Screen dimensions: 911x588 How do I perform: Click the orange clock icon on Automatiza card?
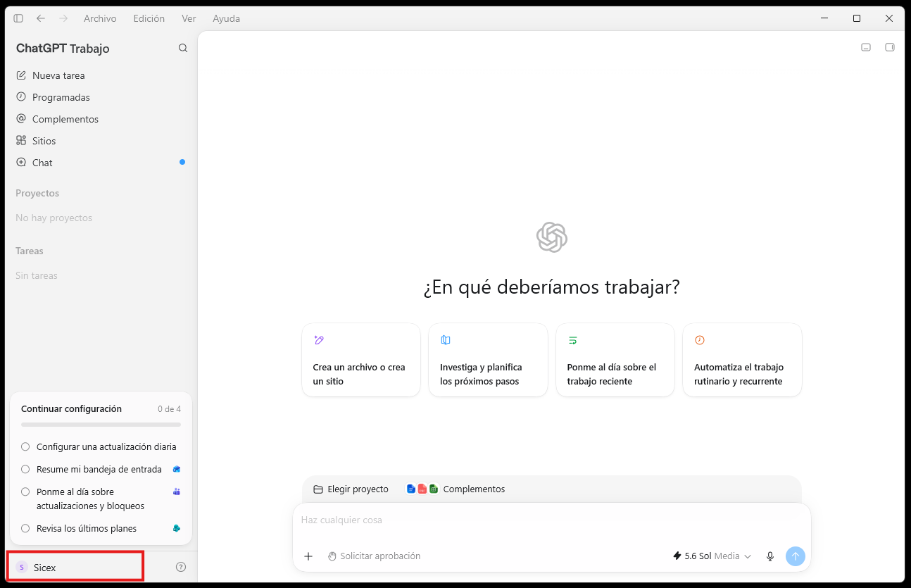coord(700,340)
